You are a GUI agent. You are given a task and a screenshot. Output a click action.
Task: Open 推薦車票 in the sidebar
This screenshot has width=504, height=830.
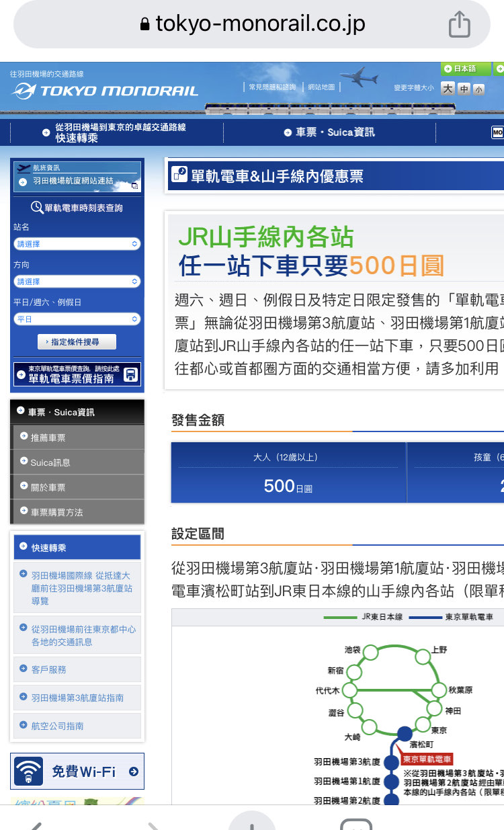(x=78, y=438)
